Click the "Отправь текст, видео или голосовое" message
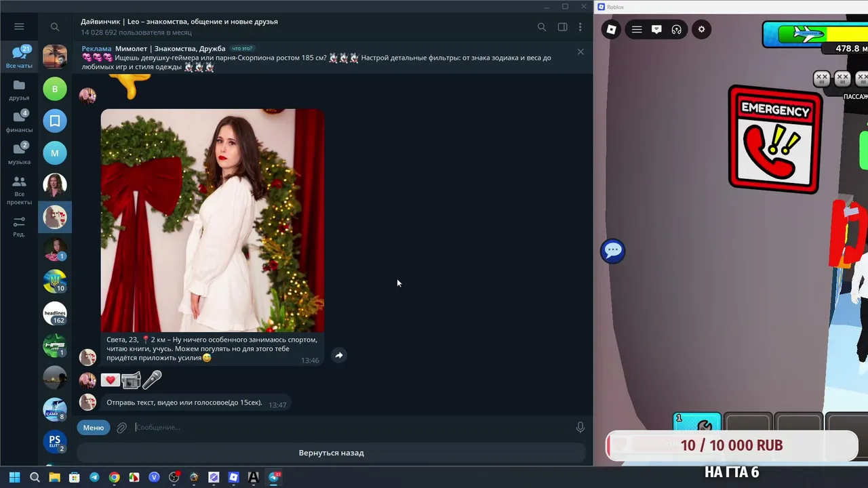 click(196, 403)
